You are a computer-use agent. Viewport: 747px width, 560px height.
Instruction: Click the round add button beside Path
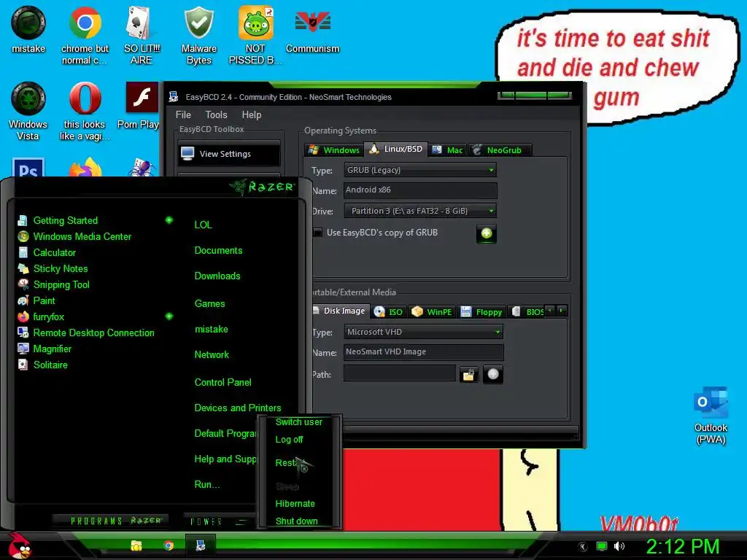(493, 374)
